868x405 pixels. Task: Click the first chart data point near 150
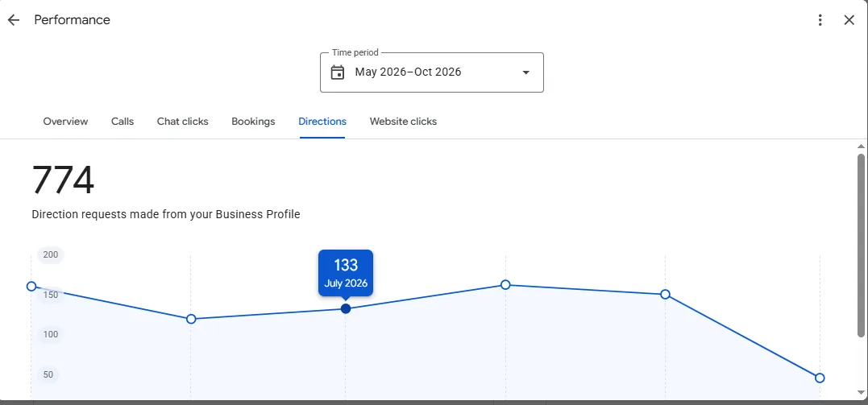point(31,286)
